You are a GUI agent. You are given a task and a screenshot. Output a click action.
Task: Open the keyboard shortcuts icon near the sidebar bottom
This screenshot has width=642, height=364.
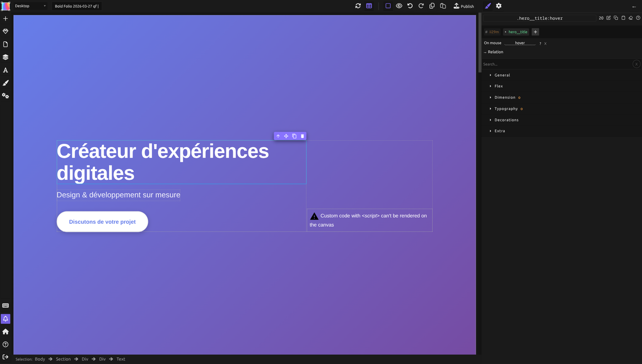point(5,305)
